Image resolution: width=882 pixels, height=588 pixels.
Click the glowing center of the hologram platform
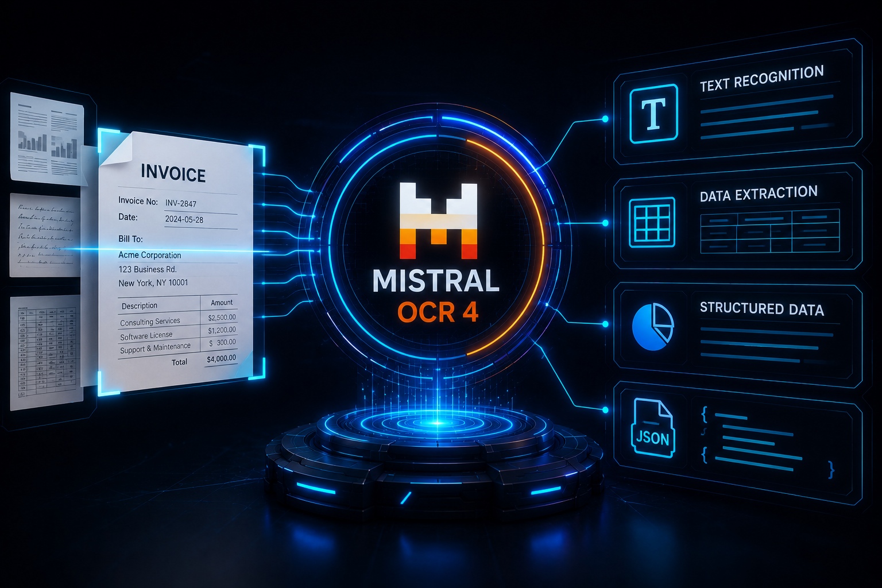click(x=437, y=423)
